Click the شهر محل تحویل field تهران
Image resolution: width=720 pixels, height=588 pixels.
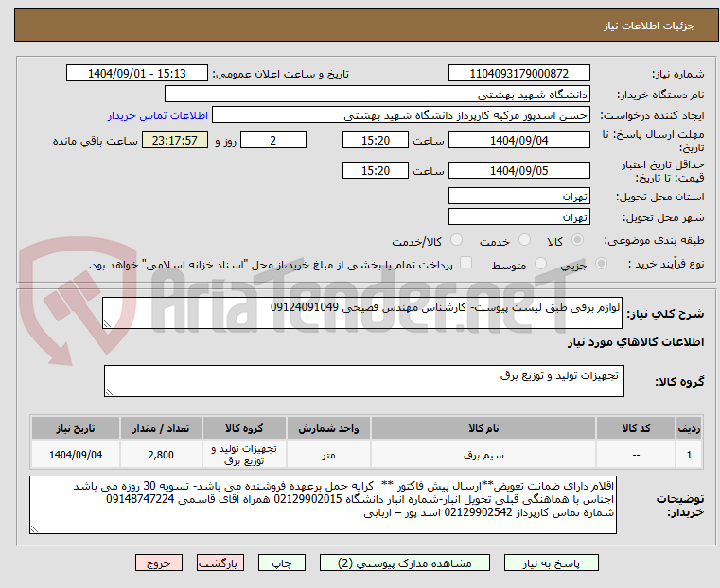[x=518, y=216]
